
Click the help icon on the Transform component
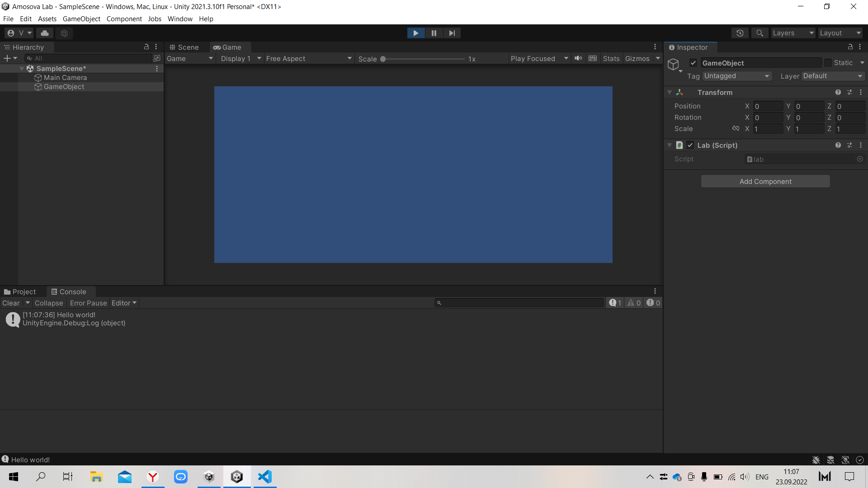(838, 92)
